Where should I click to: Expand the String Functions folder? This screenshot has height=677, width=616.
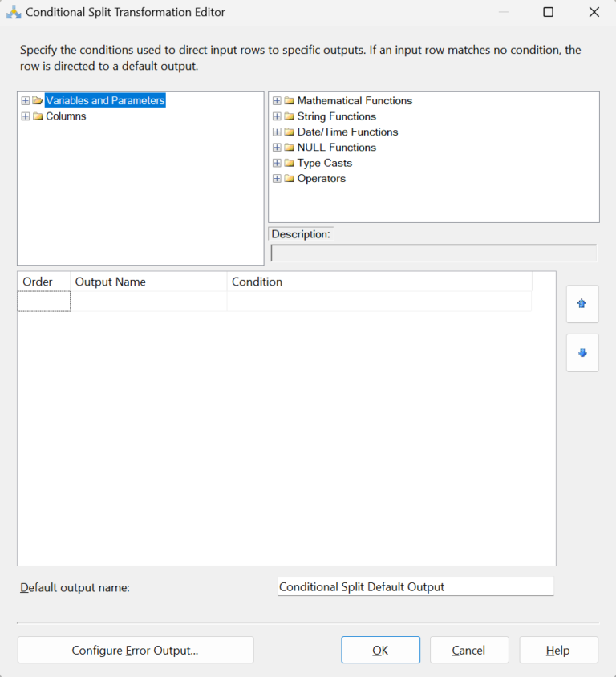[x=277, y=116]
